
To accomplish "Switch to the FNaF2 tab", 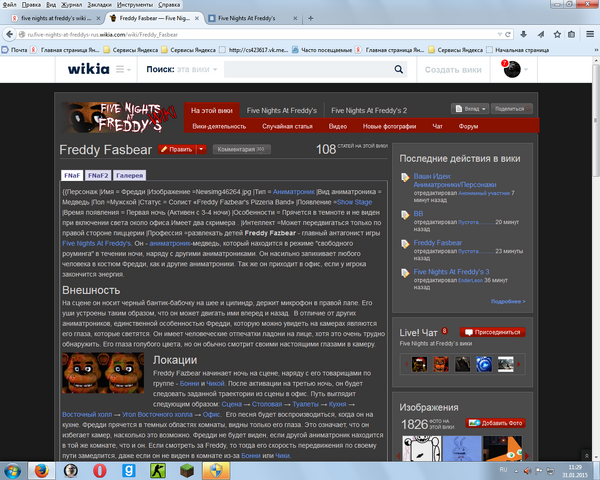I will click(98, 175).
